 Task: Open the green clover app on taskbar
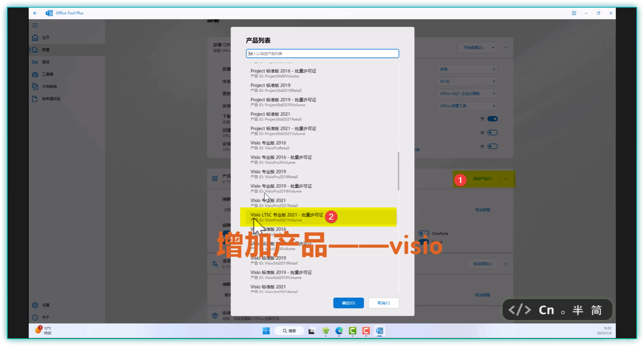[325, 331]
